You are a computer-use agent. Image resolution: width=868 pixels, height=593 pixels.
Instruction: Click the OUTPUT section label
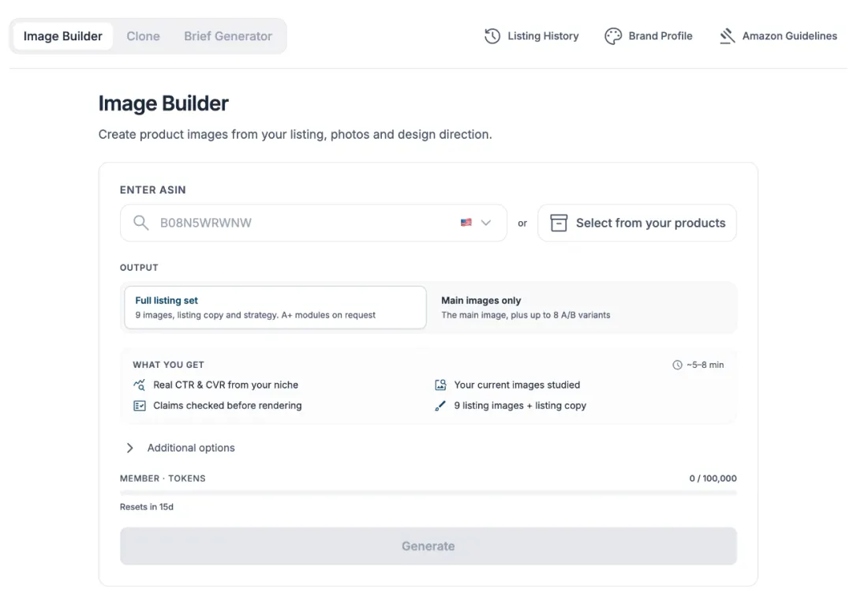(139, 268)
